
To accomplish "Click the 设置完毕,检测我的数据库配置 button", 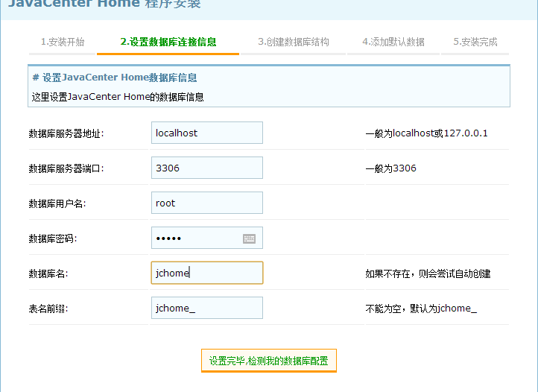I will pyautogui.click(x=269, y=361).
